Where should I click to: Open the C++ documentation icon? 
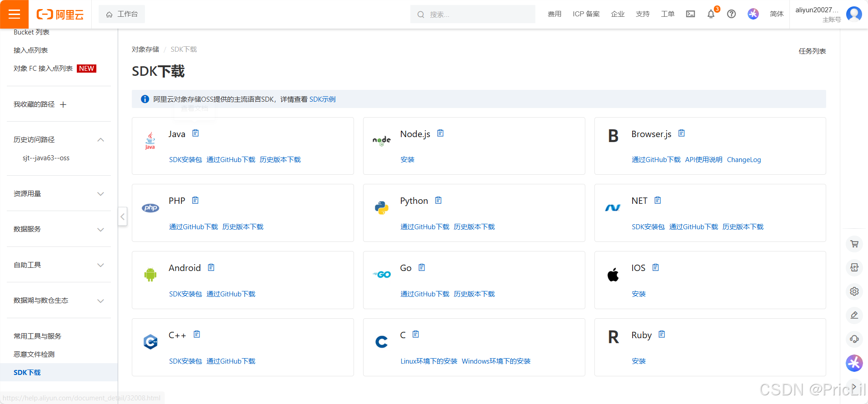197,334
